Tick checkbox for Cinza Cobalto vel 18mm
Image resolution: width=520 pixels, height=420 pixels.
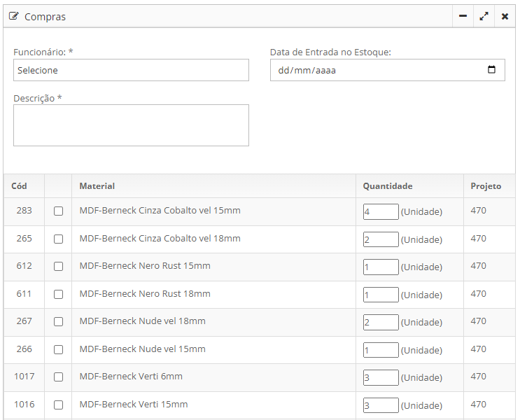tap(58, 239)
